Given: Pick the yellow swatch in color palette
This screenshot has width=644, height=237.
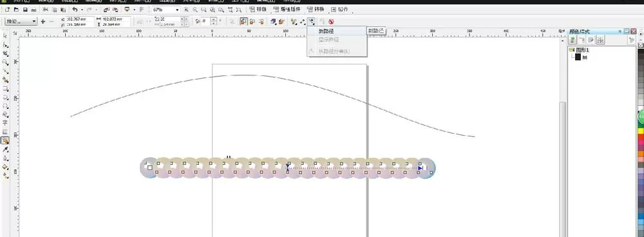Looking at the screenshot, I should [641, 131].
